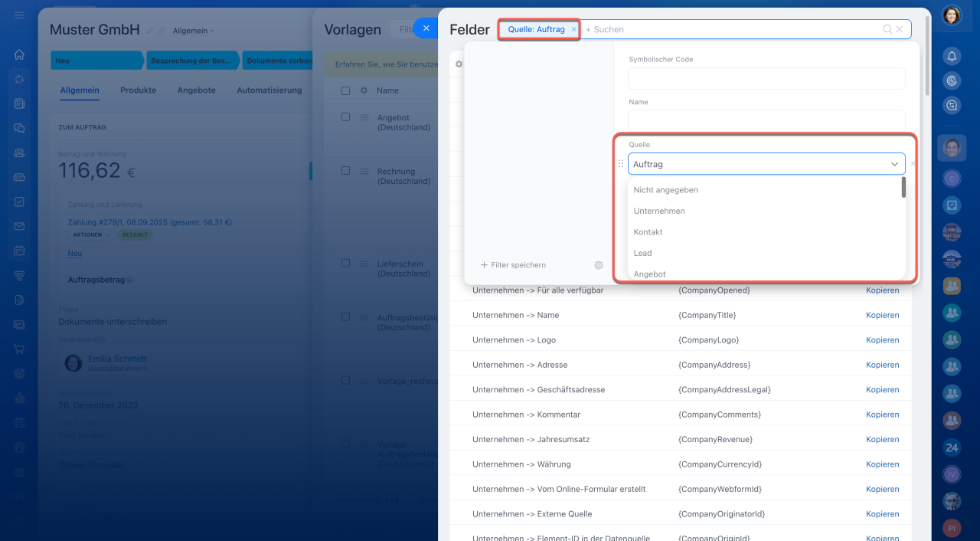Viewport: 980px width, 541px height.
Task: Open the user profile avatar at top right
Action: (952, 15)
